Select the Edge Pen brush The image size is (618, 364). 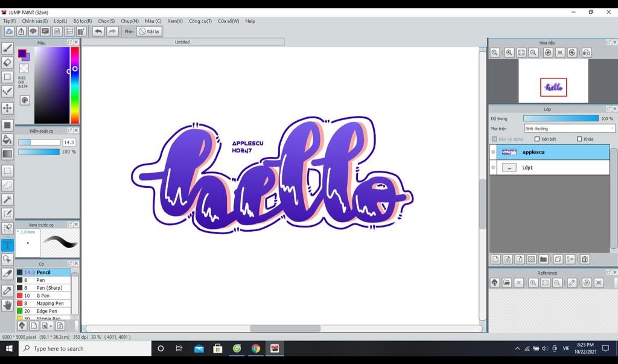(x=43, y=311)
